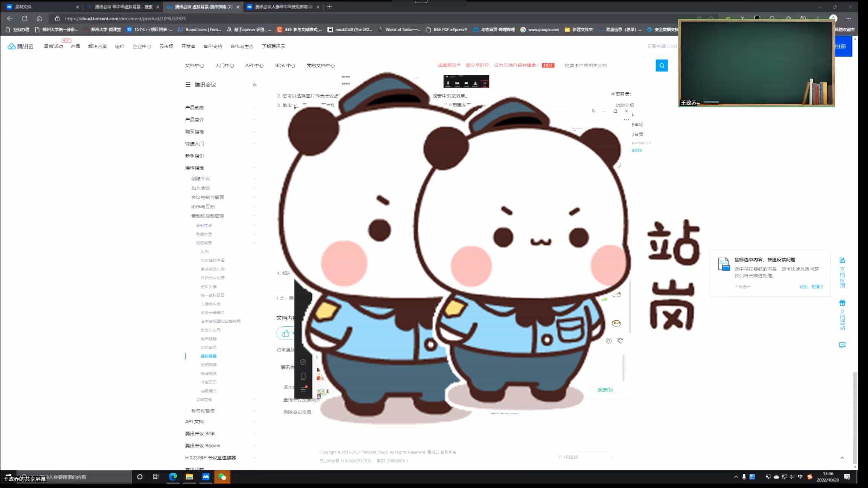Click the chat bubble icon on right rail
This screenshot has width=868, height=488.
pyautogui.click(x=842, y=345)
